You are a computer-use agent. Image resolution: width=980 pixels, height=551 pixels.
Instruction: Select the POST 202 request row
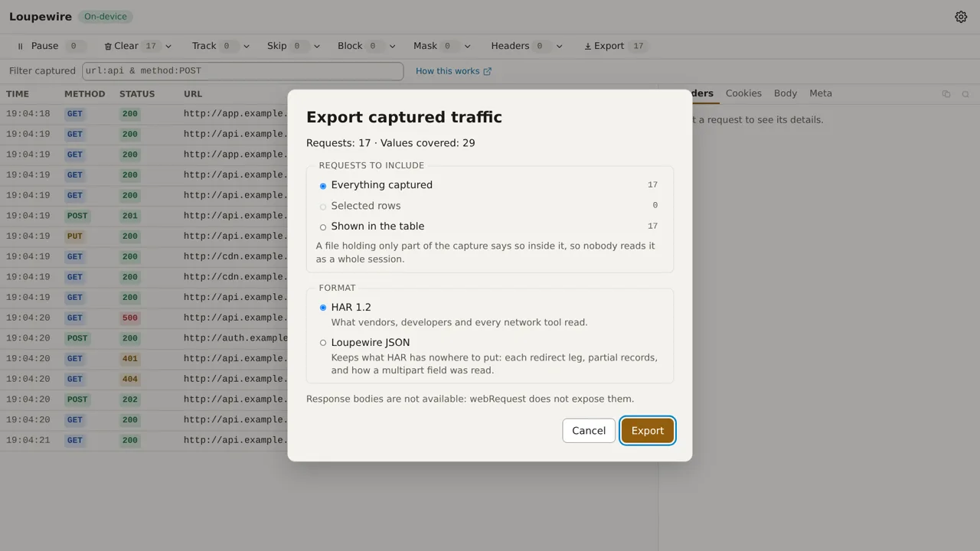coord(329,399)
